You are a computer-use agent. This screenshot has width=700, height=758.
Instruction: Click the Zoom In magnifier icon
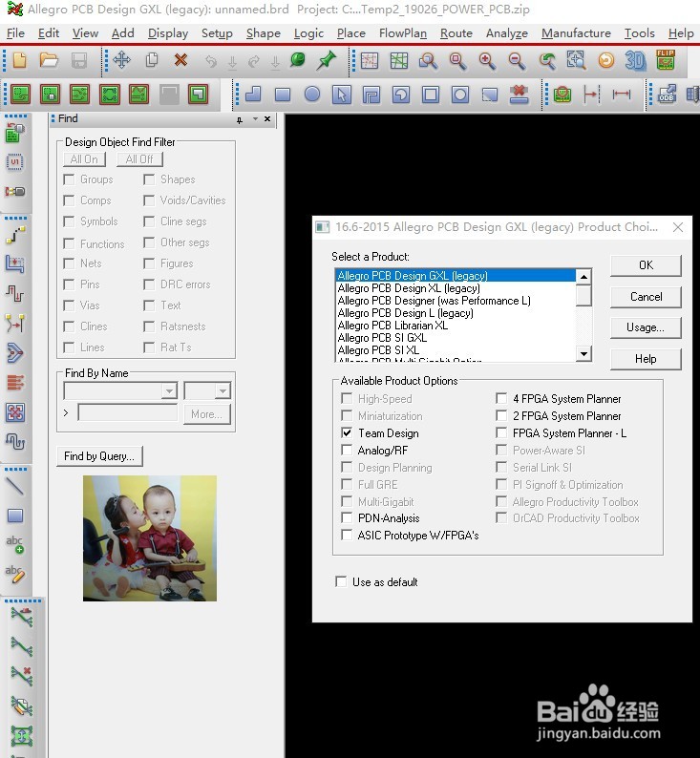[487, 61]
